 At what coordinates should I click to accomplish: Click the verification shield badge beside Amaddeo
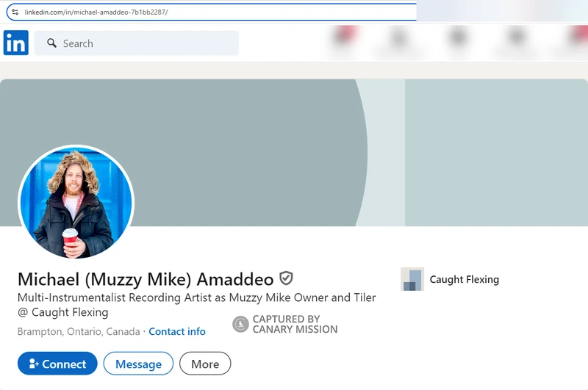(286, 278)
